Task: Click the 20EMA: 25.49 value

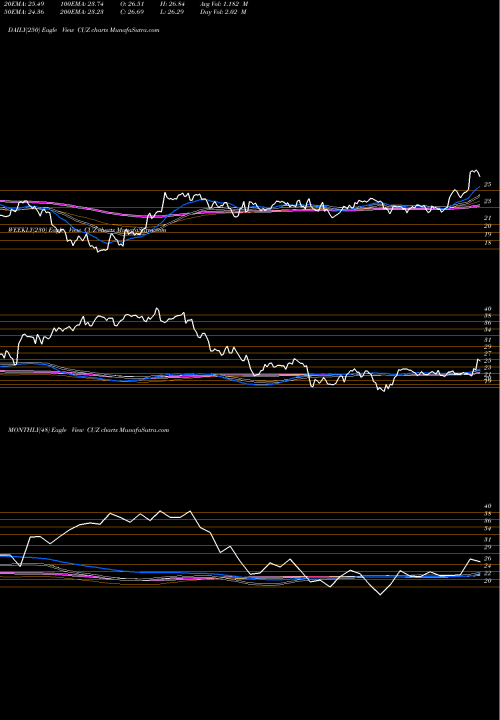Action: [x=23, y=4]
